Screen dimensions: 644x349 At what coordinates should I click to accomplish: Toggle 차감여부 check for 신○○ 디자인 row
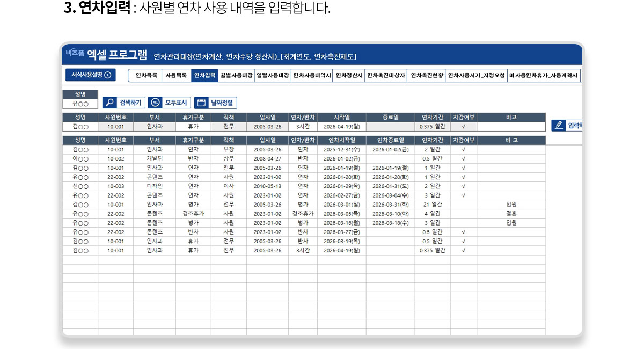(463, 186)
